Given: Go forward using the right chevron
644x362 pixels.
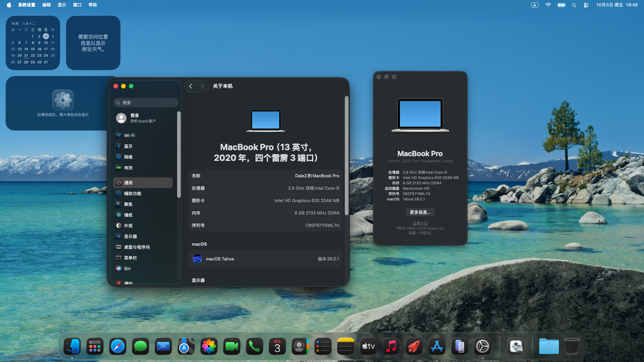Looking at the screenshot, I should (202, 86).
